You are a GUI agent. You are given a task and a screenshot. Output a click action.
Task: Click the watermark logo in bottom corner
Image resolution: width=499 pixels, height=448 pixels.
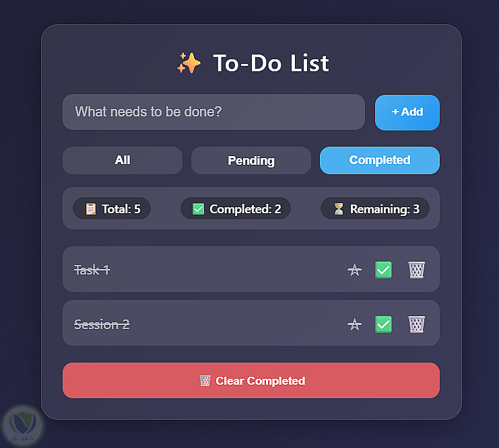coord(23,424)
